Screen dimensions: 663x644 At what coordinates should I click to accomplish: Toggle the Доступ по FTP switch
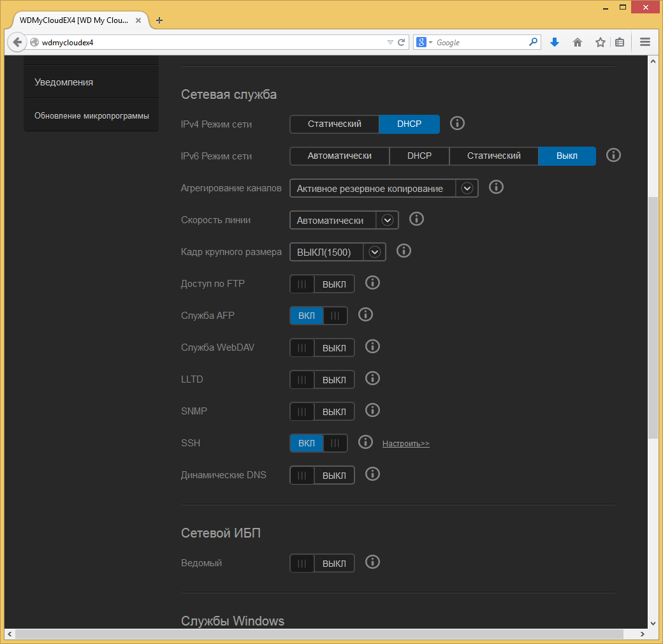[322, 284]
